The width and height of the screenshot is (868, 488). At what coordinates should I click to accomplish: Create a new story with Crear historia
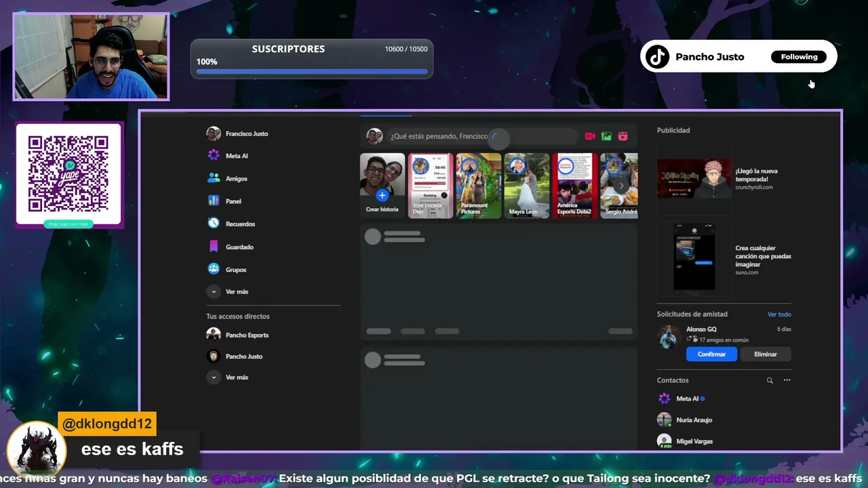pyautogui.click(x=382, y=186)
